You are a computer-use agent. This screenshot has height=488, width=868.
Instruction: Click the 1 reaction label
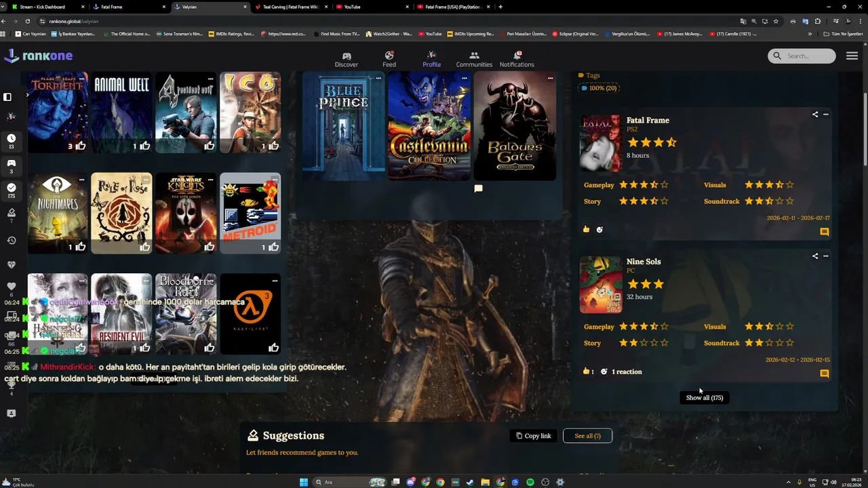click(627, 371)
